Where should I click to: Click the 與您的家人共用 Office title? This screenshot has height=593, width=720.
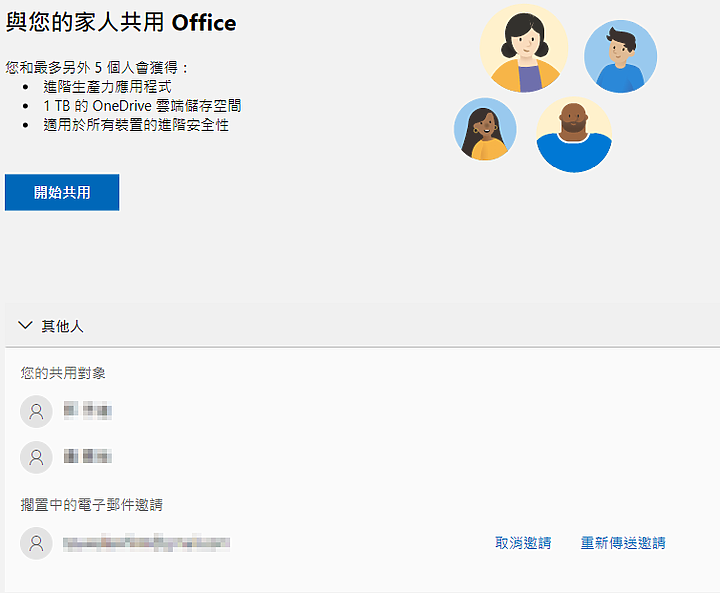121,22
